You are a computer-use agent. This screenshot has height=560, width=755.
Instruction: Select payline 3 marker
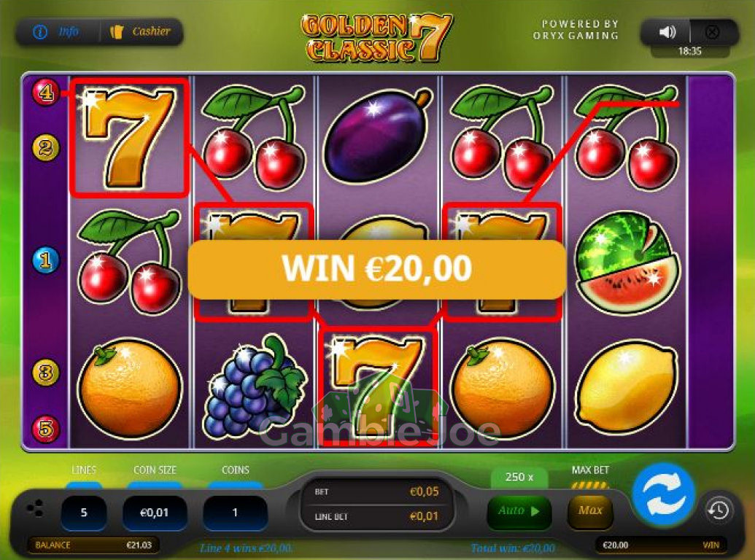pos(46,373)
